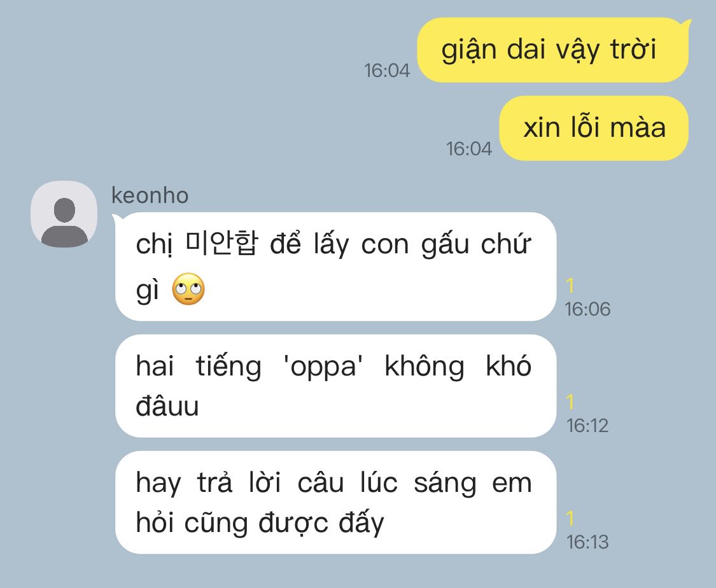Select the message containing 미안합

coord(335,267)
